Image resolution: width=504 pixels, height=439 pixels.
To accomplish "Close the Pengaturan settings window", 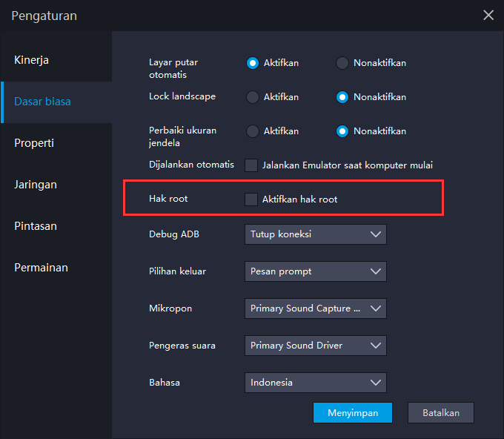I will (x=488, y=15).
